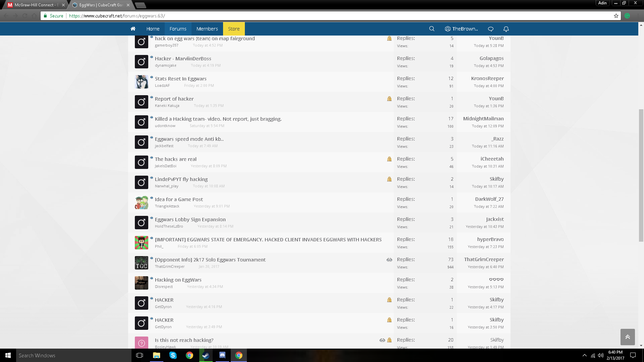Open the Forums menu item
Viewport: 644px width, 362px height.
[x=178, y=29]
